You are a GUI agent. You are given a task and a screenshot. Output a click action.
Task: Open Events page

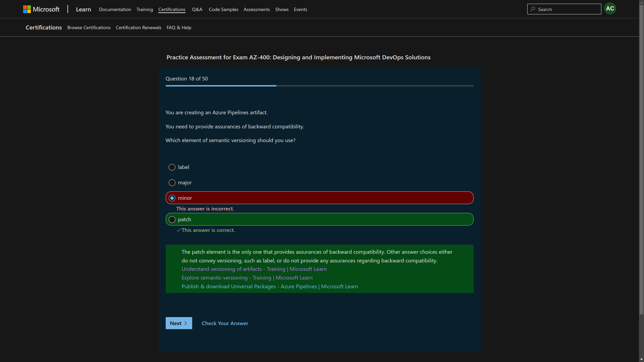pyautogui.click(x=301, y=9)
